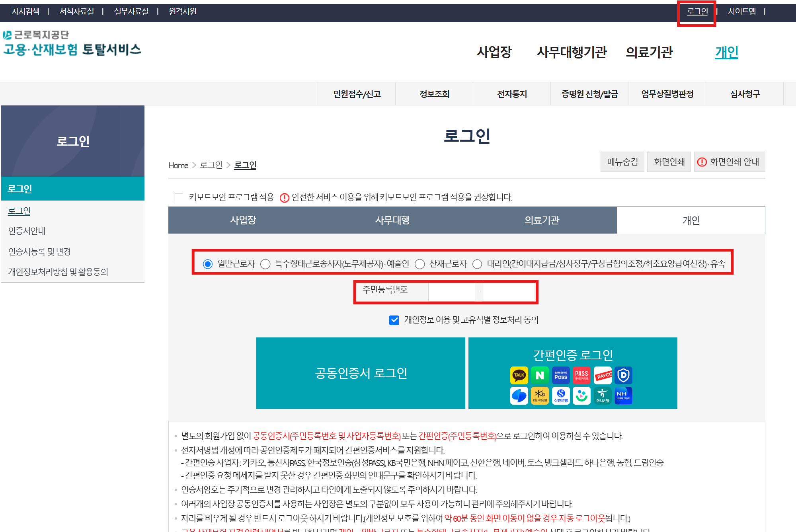Go to 사업장 main section
Viewport: 796px width, 532px height.
(x=494, y=52)
